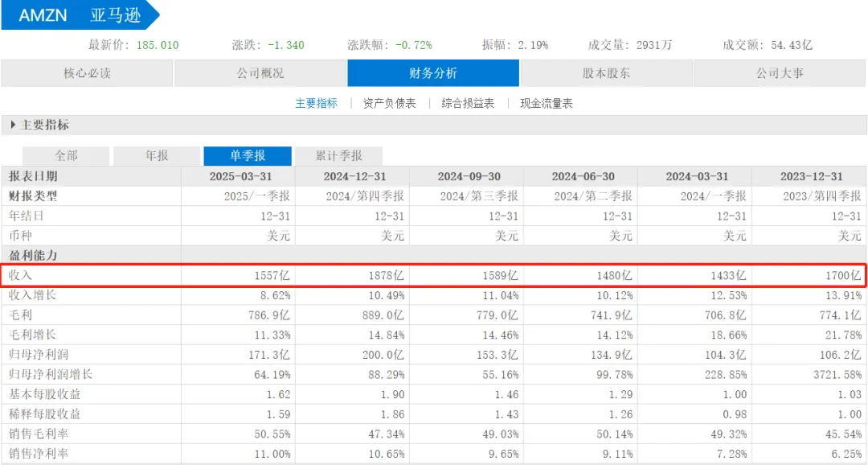Viewport: 868px width, 465px height.
Task: Click the 2024-12-31 column header
Action: pyautogui.click(x=354, y=177)
